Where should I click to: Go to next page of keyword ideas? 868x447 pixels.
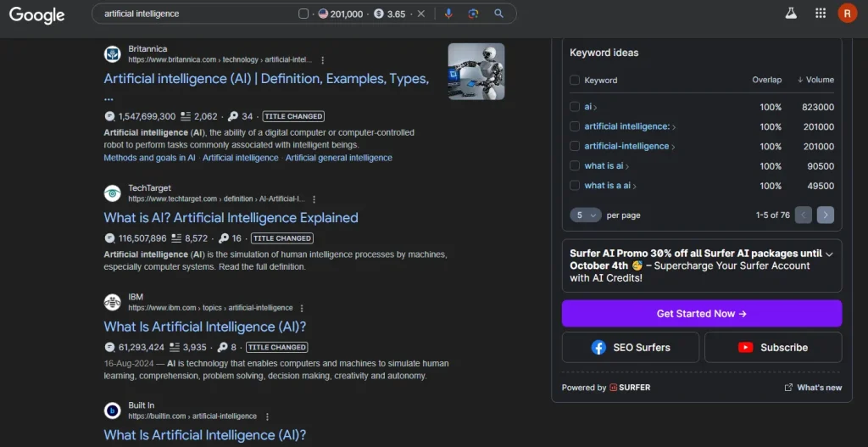click(x=826, y=215)
